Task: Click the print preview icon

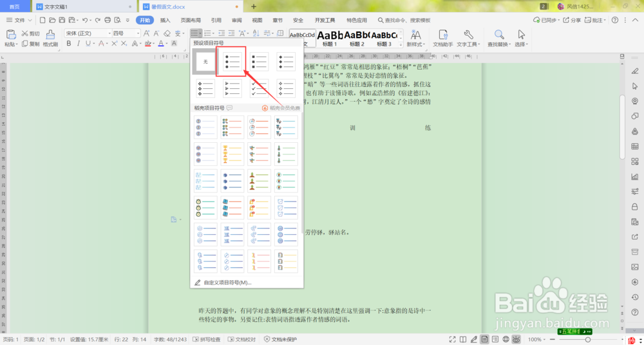Action: [x=117, y=20]
